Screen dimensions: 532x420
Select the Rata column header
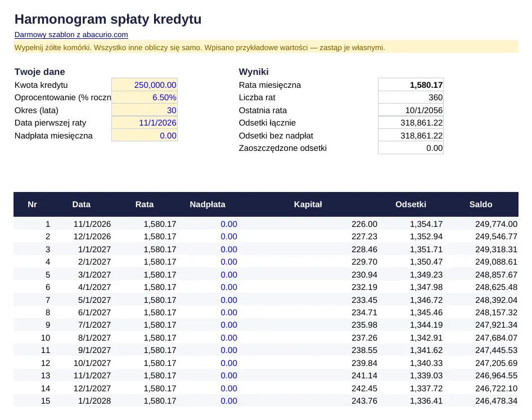click(145, 204)
